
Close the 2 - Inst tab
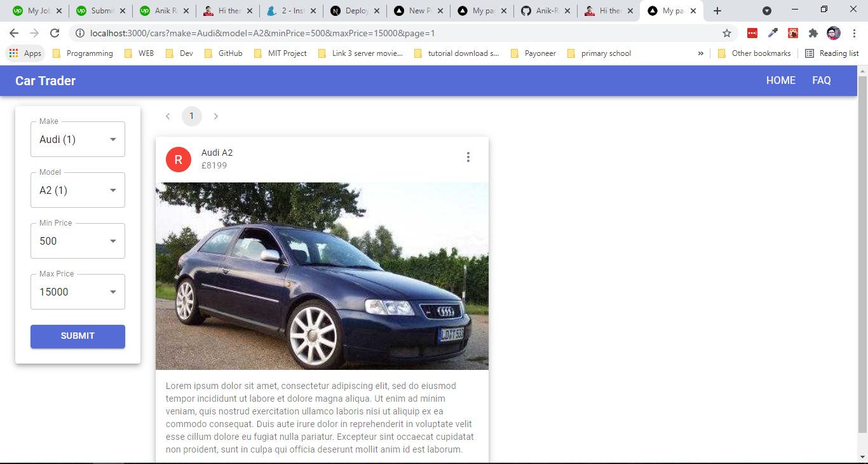313,11
